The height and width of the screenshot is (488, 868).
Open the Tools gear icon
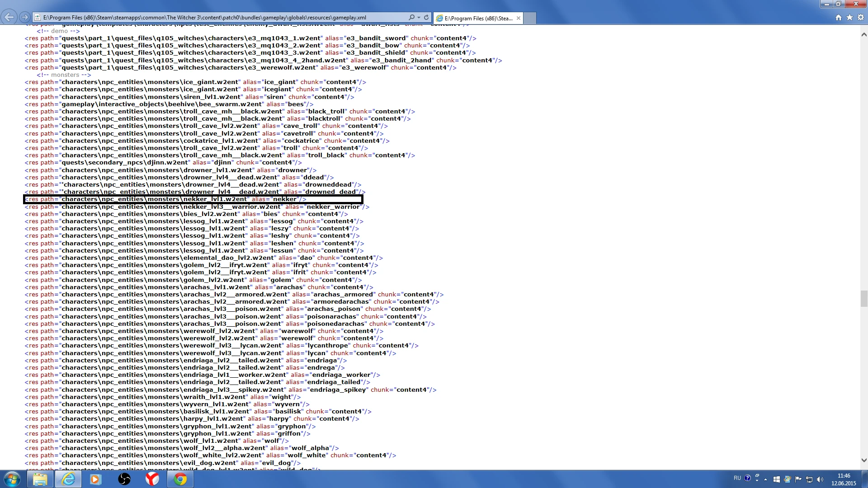pyautogui.click(x=861, y=18)
